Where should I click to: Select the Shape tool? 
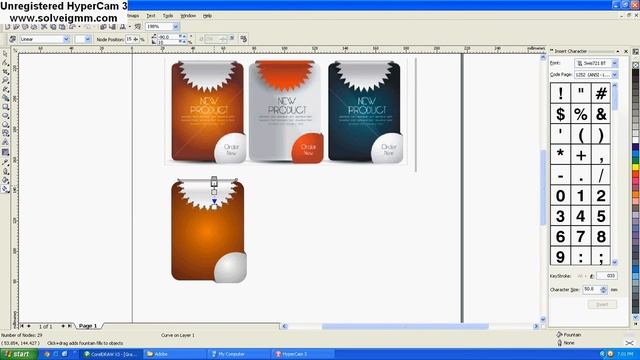point(5,62)
